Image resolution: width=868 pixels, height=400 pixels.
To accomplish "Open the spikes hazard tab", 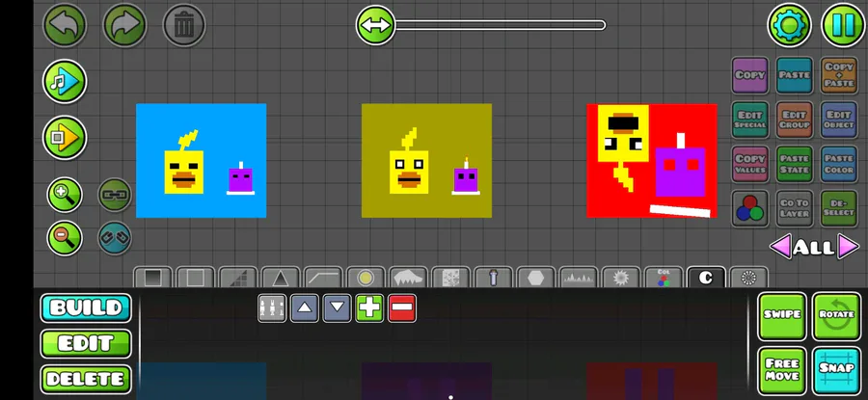I will (281, 278).
